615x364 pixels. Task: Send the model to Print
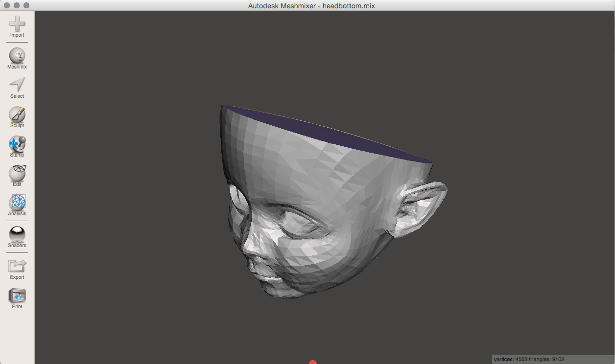point(17,298)
